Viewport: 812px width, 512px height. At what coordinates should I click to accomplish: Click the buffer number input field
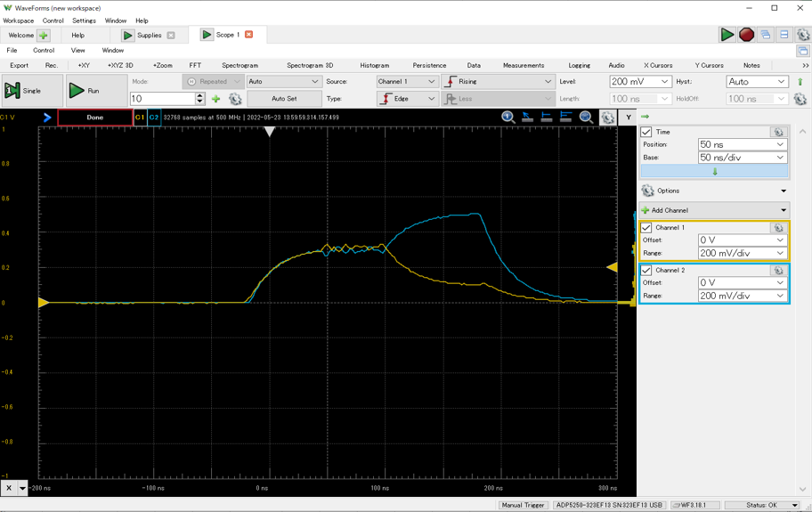162,99
